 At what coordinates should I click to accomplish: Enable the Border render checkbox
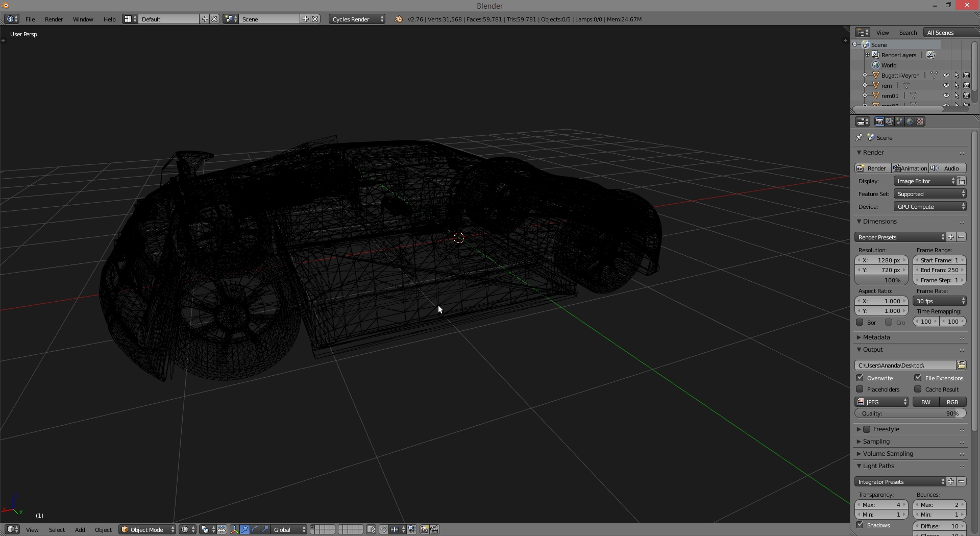(x=860, y=322)
